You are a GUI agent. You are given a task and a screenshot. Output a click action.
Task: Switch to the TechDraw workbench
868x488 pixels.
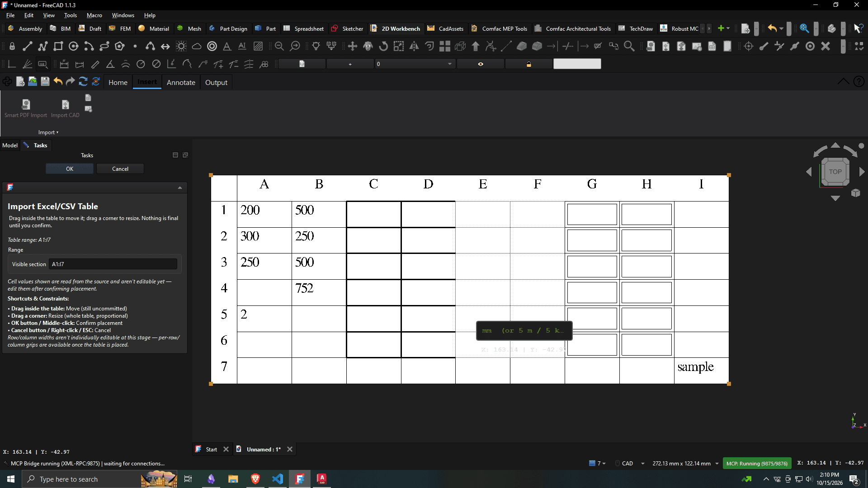(636, 28)
